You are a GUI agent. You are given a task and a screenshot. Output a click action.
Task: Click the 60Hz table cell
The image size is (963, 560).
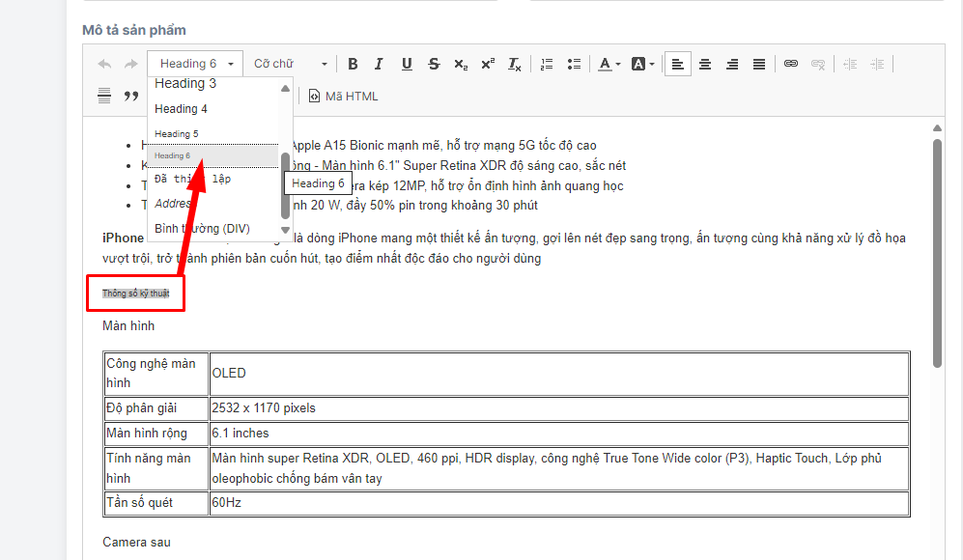559,503
